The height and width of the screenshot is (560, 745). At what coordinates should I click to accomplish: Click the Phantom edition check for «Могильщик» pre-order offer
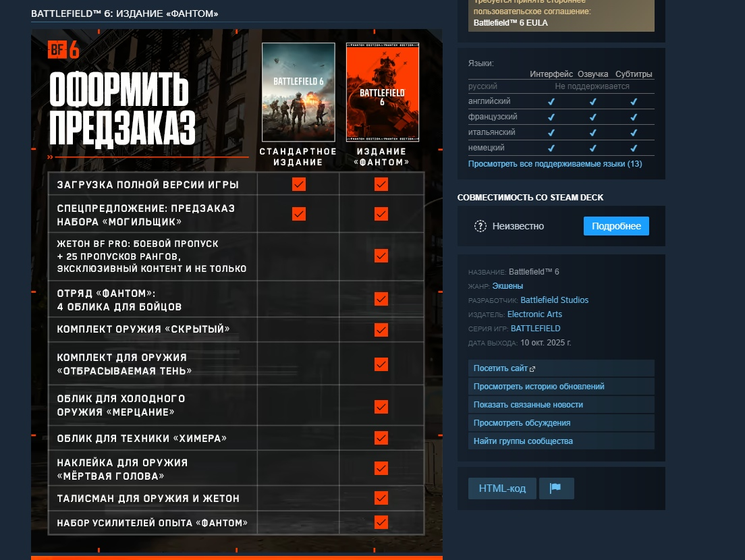[x=381, y=214]
